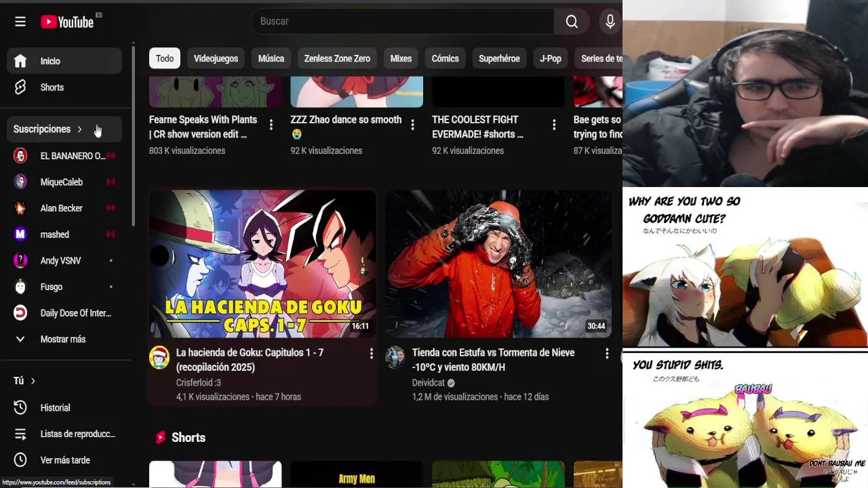Open options for ZZZ Zhao dance video
Screen dimensions: 868x488
tap(412, 125)
